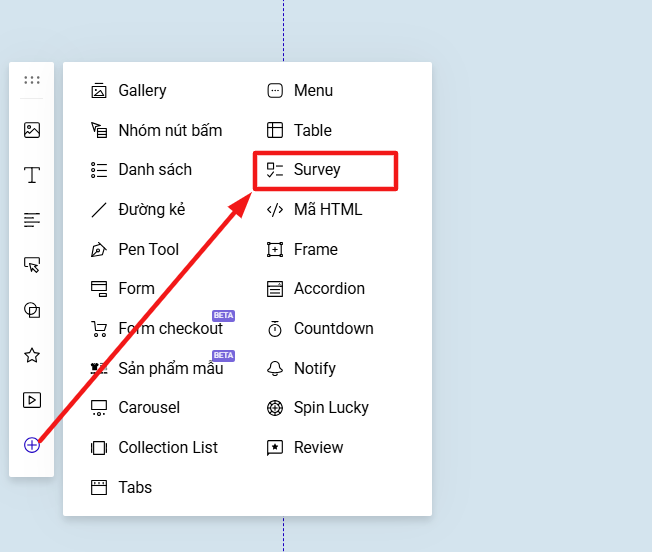Click the Form layout icon
The image size is (652, 552).
pyautogui.click(x=99, y=289)
